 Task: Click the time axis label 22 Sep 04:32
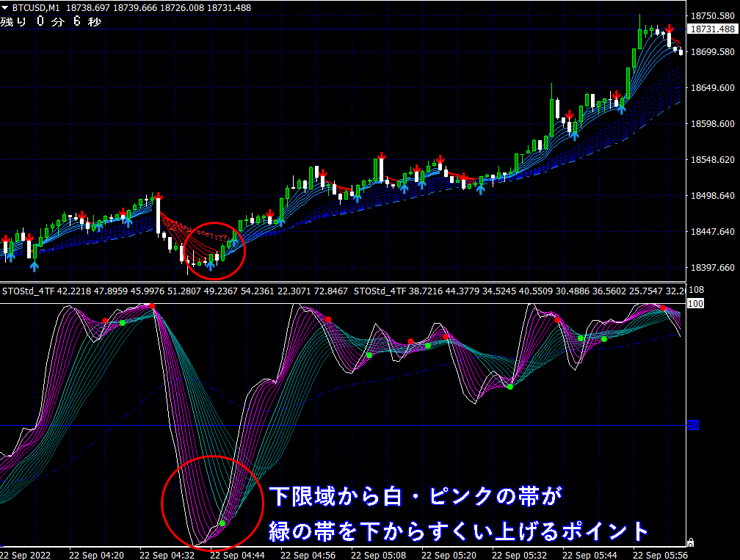point(167,555)
